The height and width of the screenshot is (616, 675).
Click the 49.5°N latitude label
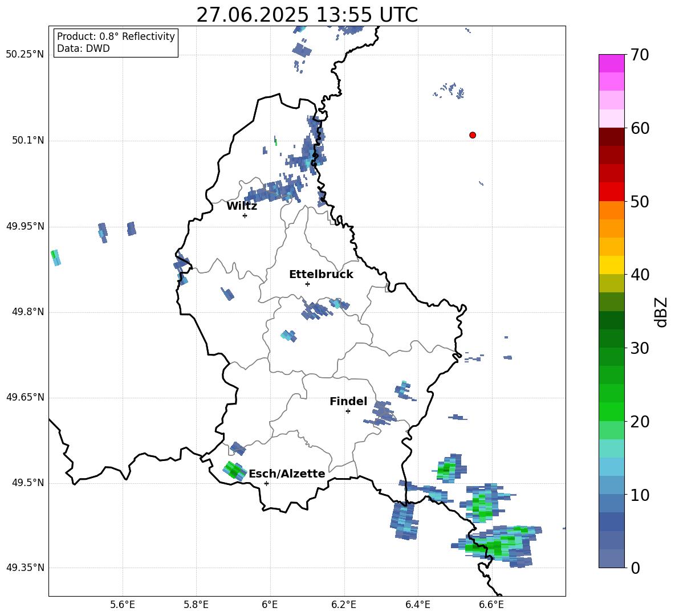[x=27, y=483]
